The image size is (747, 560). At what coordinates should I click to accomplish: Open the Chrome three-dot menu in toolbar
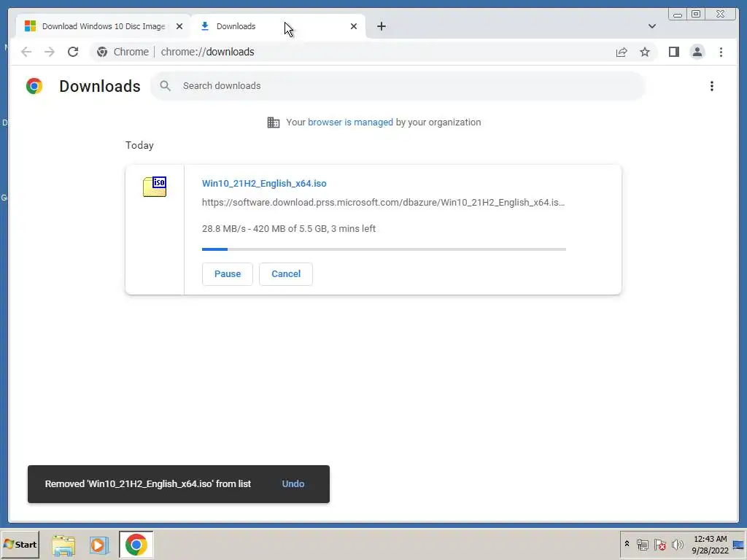(721, 52)
